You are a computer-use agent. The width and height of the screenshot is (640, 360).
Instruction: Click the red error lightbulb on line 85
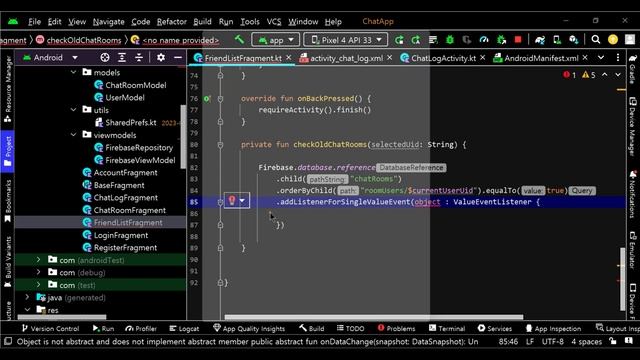pos(232,200)
